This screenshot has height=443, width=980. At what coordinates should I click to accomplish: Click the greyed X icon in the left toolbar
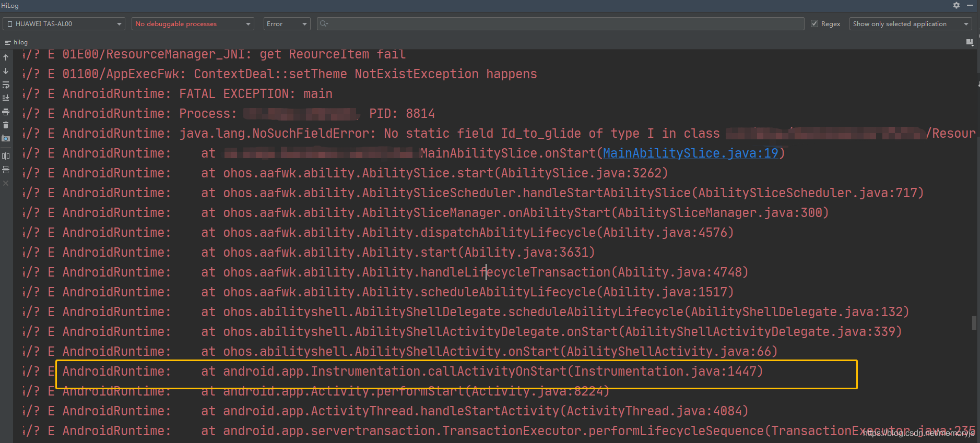(6, 183)
